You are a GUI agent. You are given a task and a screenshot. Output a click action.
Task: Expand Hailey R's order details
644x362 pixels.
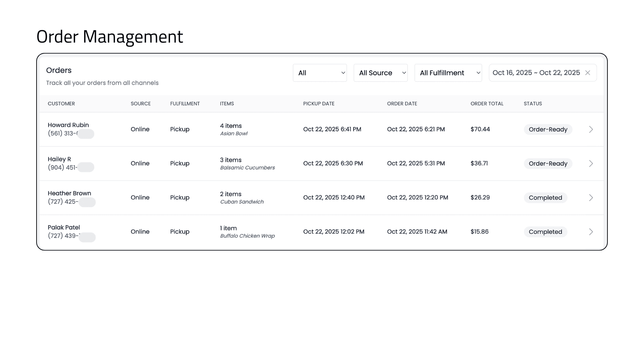pyautogui.click(x=591, y=164)
